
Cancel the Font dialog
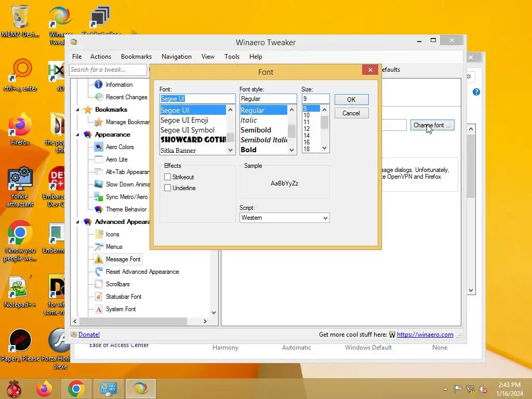352,113
